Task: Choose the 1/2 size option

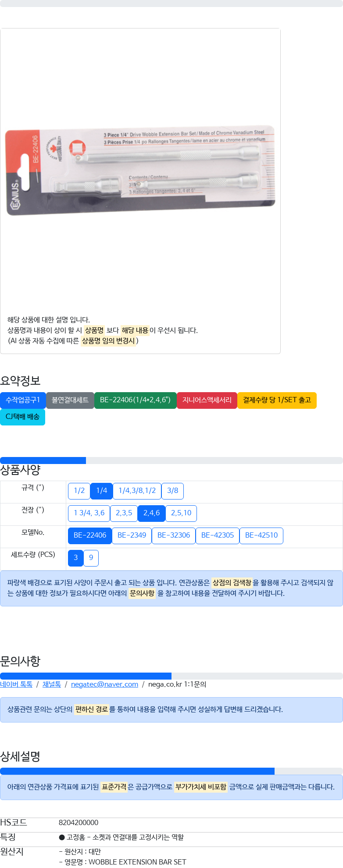Action: 79,491
